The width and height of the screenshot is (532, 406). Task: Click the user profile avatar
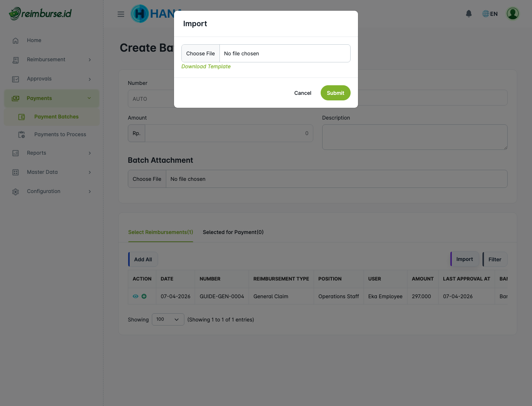(513, 13)
